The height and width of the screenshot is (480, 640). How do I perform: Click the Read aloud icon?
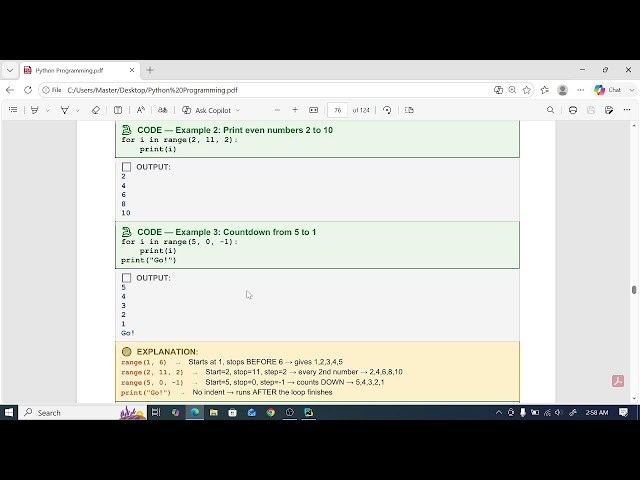(141, 110)
